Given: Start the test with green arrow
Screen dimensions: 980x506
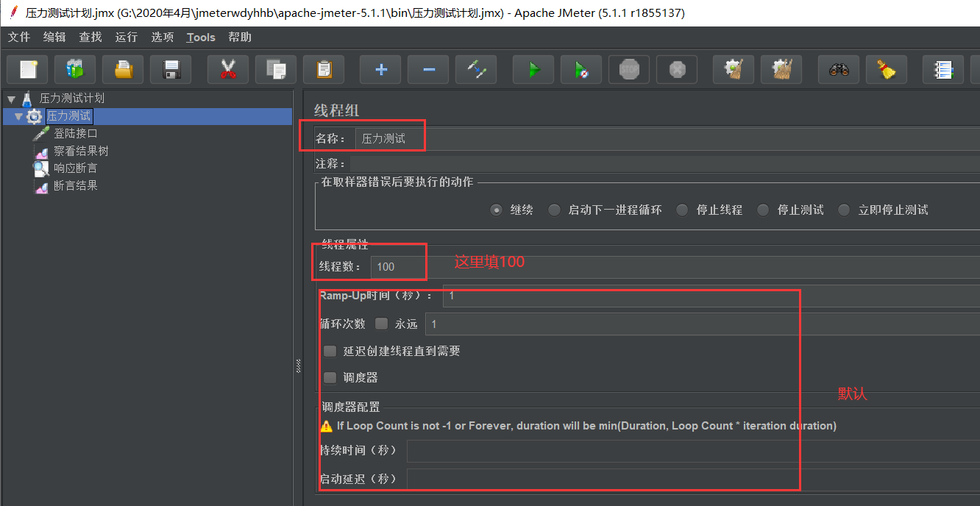Looking at the screenshot, I should click(x=533, y=70).
